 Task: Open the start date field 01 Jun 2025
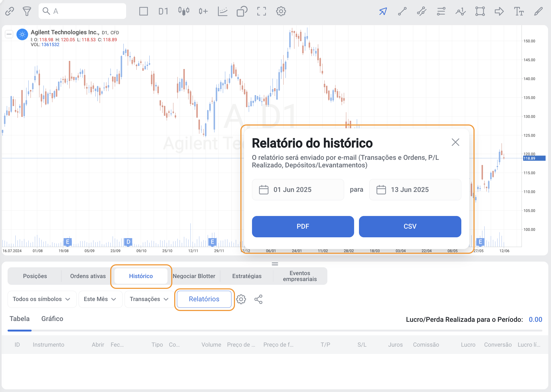(x=298, y=190)
